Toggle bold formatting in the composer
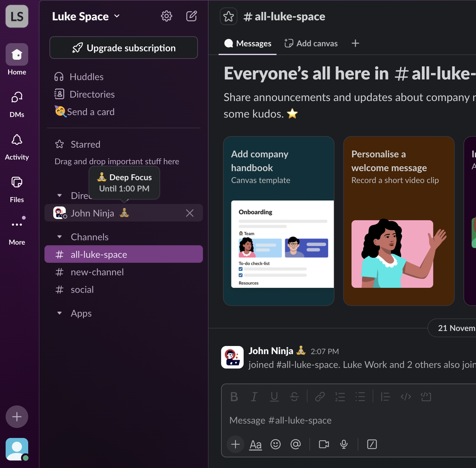 (x=234, y=397)
